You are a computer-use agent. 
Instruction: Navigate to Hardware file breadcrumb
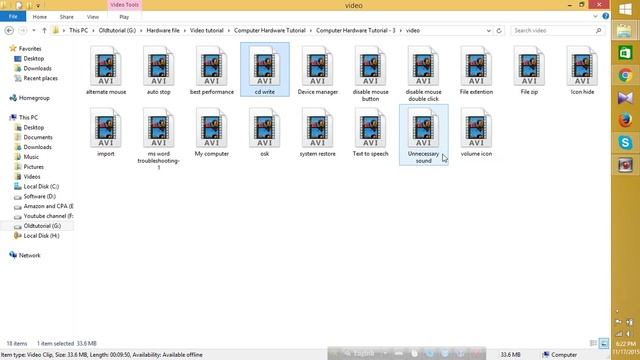pyautogui.click(x=163, y=31)
